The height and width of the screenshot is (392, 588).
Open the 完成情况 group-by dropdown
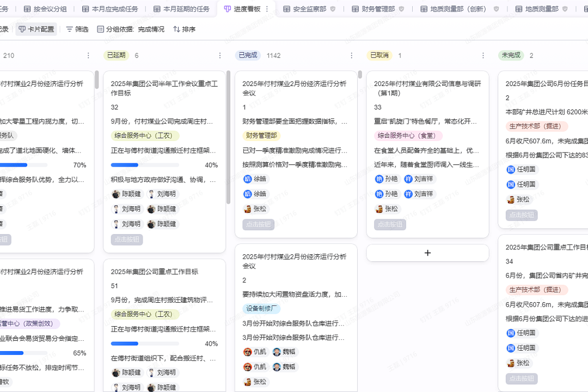151,29
